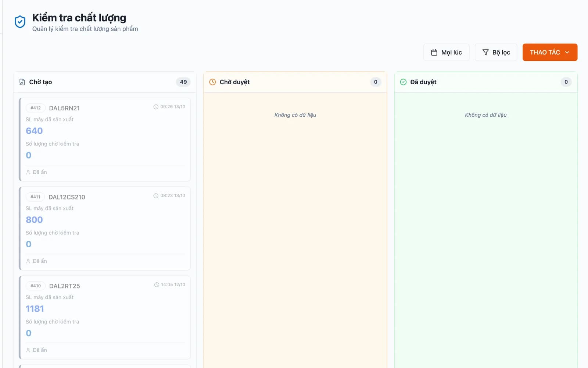Click the Đã duyệt 0 count badge
588x368 pixels.
point(566,82)
